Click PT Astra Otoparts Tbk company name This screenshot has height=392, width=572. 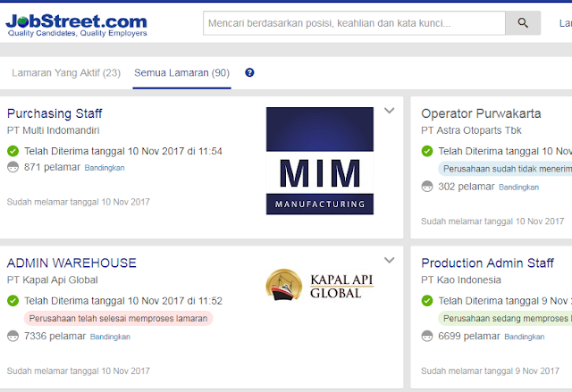click(x=471, y=130)
